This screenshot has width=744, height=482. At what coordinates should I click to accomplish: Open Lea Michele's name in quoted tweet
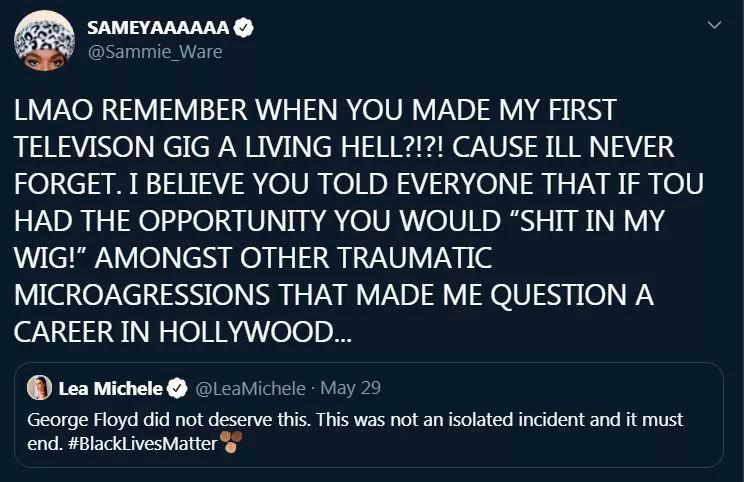110,388
